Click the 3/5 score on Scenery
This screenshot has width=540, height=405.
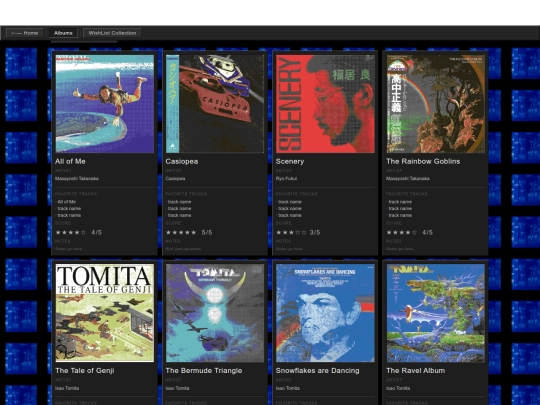pyautogui.click(x=315, y=232)
